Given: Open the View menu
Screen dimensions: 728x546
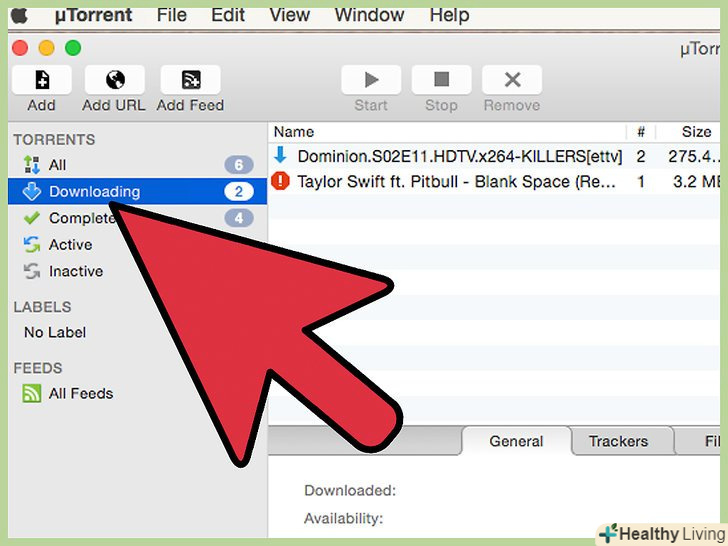Looking at the screenshot, I should click(290, 15).
